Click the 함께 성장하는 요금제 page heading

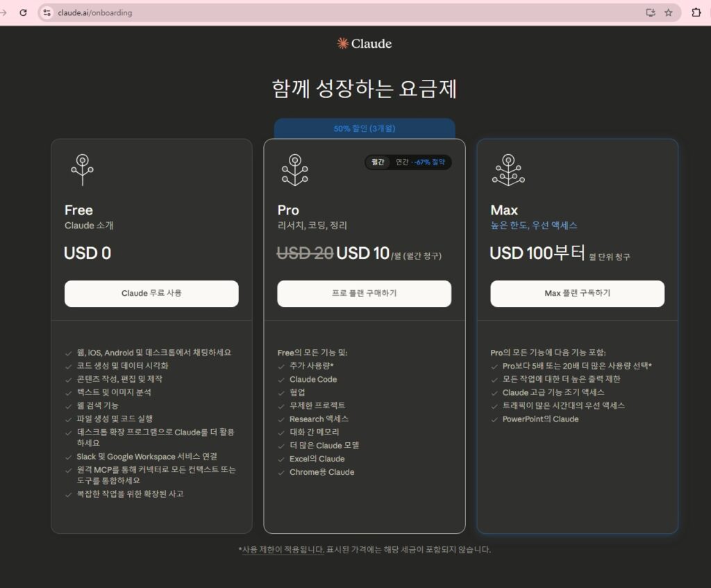364,90
